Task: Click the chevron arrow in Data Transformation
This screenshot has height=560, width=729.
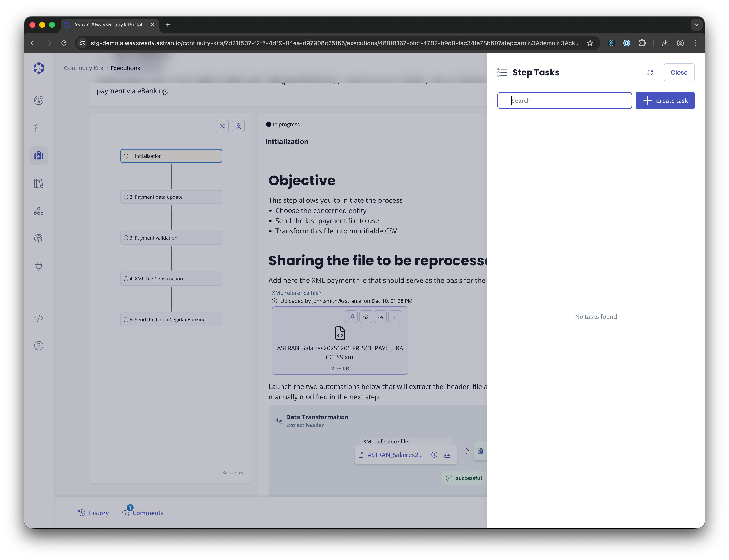Action: (467, 451)
